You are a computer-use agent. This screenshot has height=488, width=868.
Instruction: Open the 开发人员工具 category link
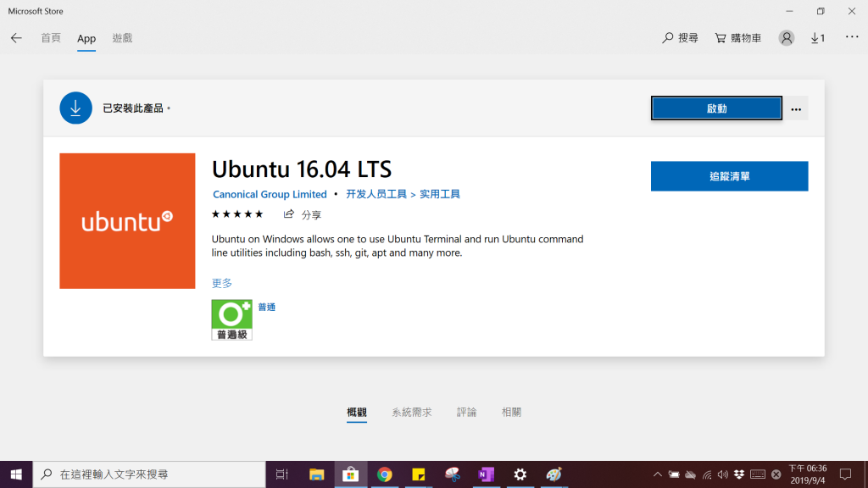[376, 194]
